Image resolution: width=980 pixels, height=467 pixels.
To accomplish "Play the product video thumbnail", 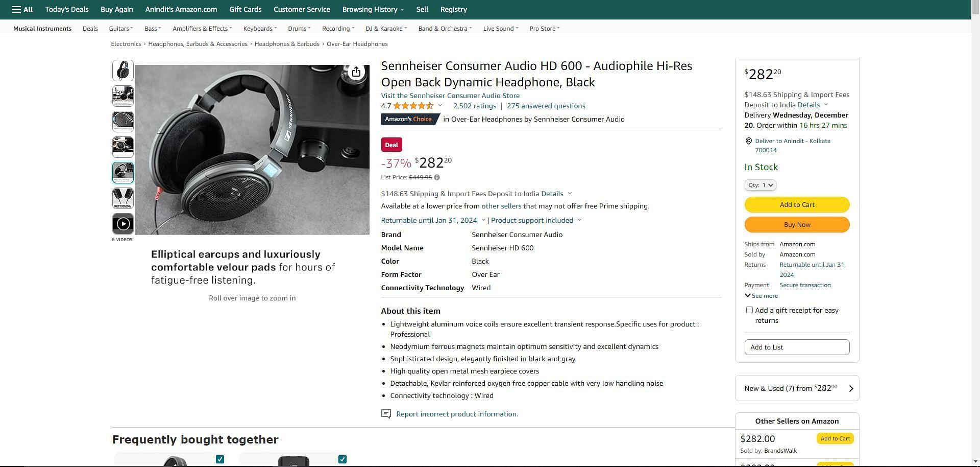I will (123, 224).
